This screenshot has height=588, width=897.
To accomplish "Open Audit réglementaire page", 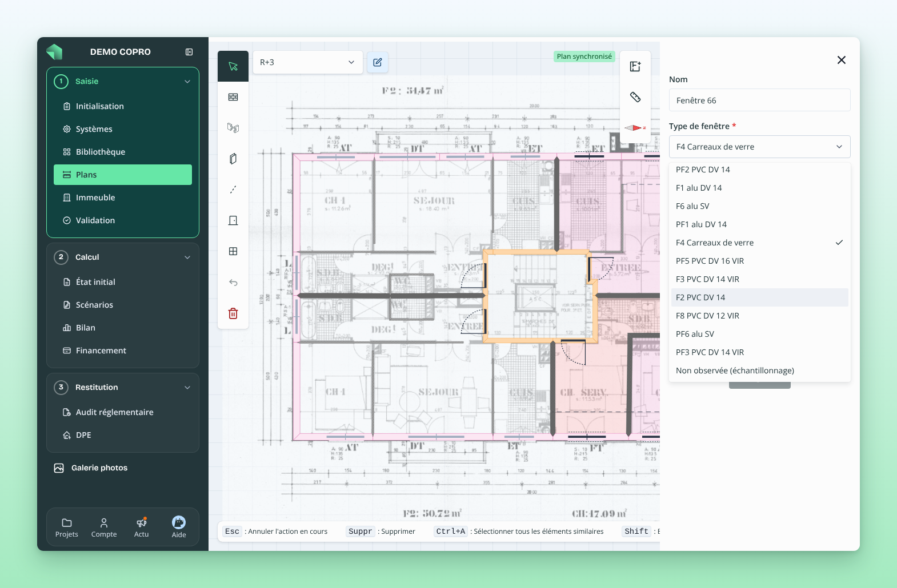I will [x=123, y=412].
